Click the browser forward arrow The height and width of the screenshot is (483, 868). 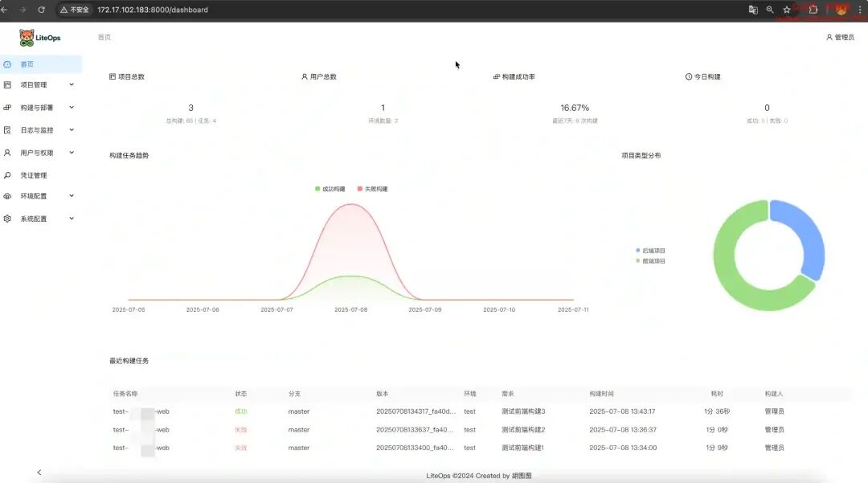tap(23, 10)
